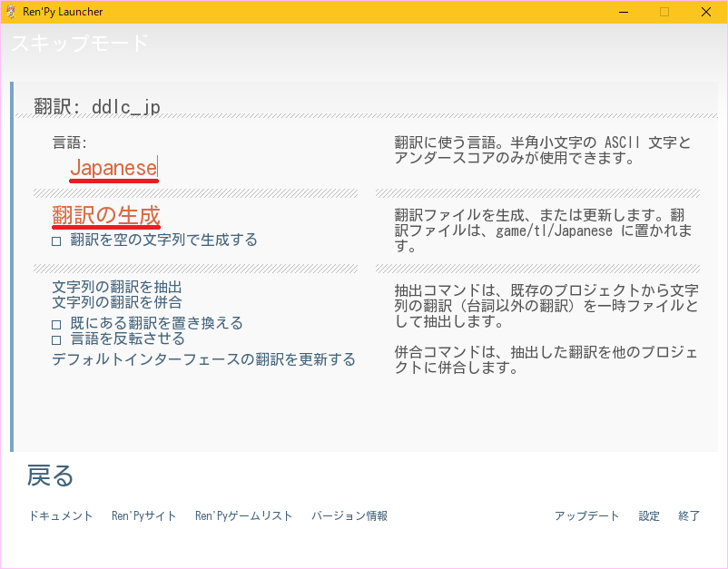
Task: Open 設定 preferences
Action: coord(649,515)
